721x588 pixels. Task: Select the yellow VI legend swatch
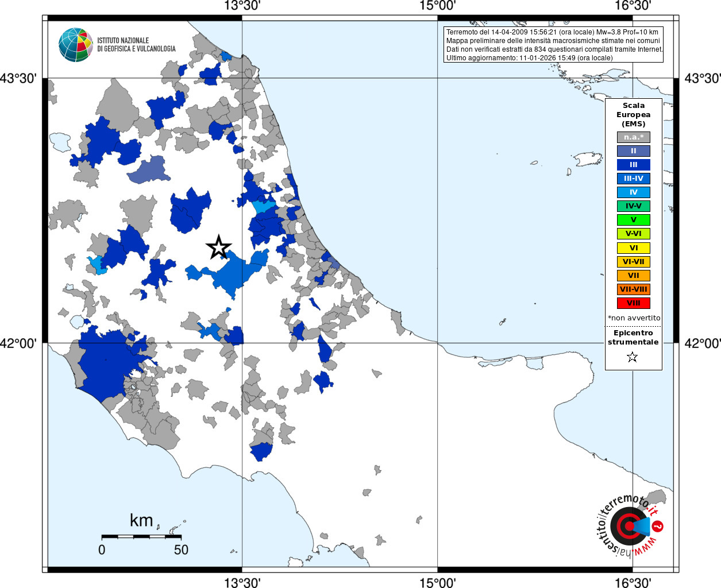tap(634, 248)
